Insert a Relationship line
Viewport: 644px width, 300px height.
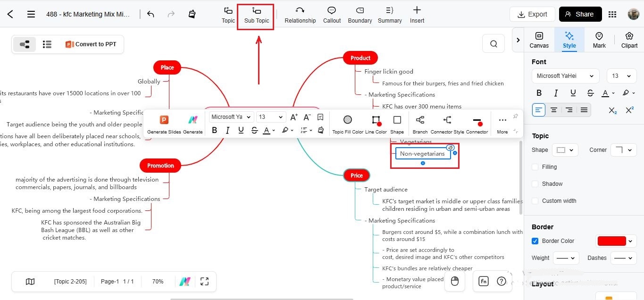coord(300,15)
